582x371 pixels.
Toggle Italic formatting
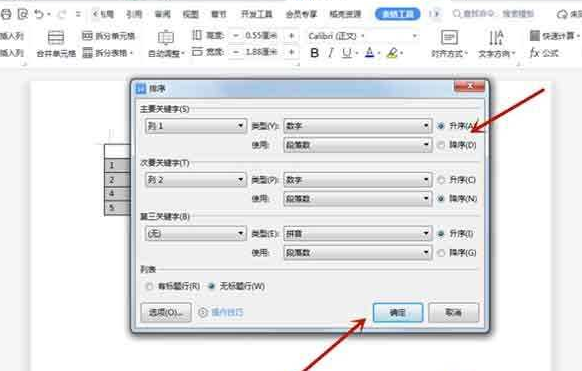330,53
